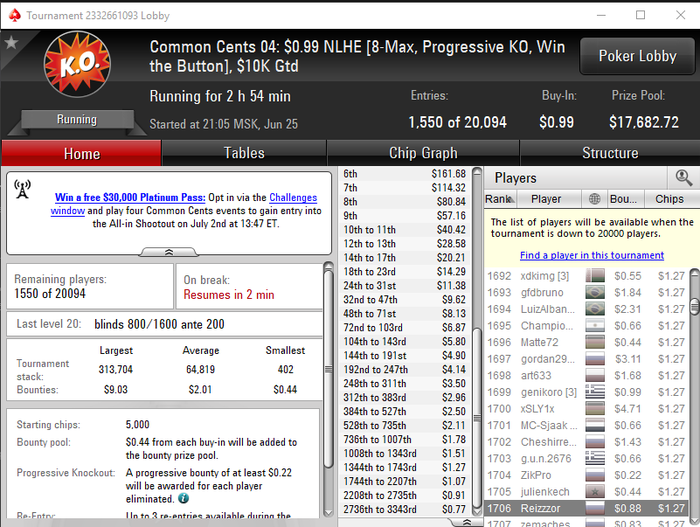
Task: Sort players by Rank column
Action: point(500,199)
